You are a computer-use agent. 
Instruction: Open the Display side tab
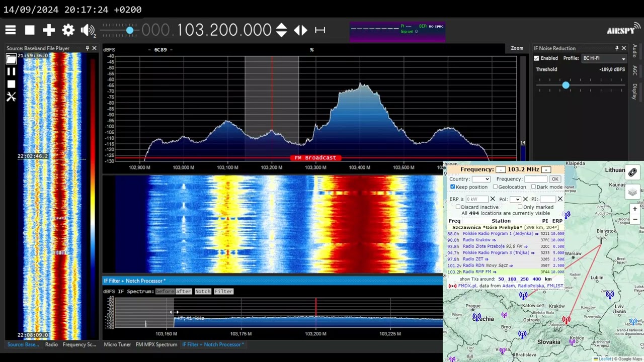tap(635, 92)
